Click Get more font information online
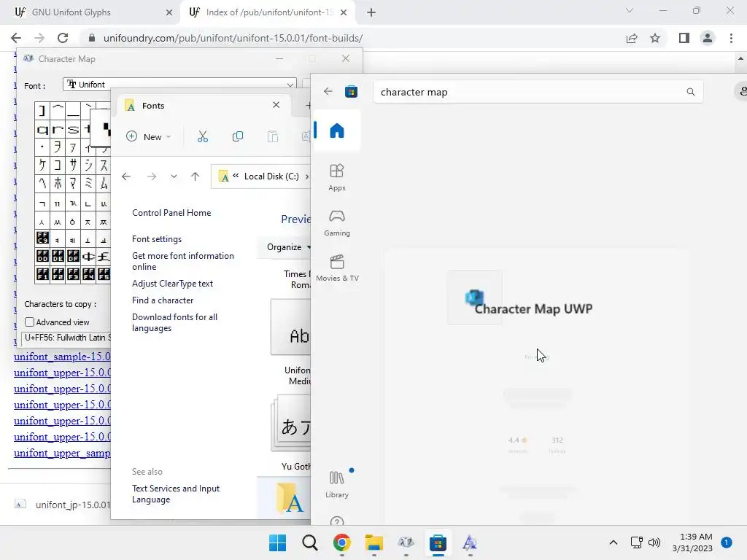The height and width of the screenshot is (560, 747). pos(183,261)
